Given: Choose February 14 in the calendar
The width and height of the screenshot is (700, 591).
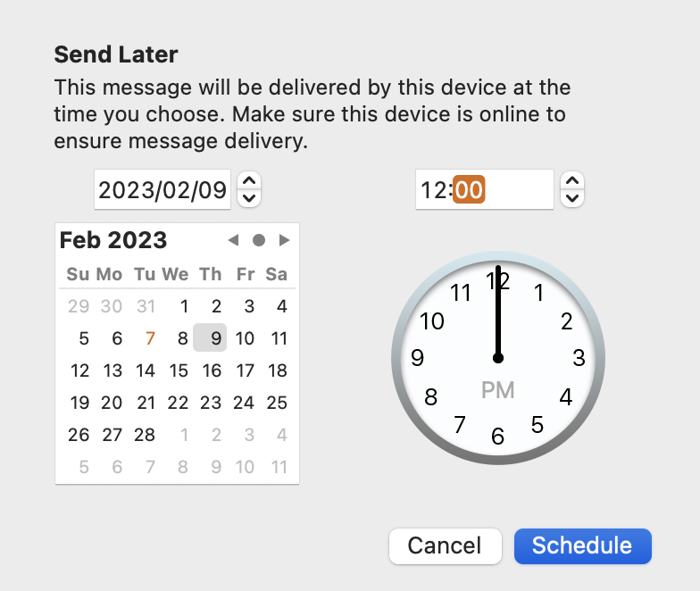Looking at the screenshot, I should [x=146, y=370].
